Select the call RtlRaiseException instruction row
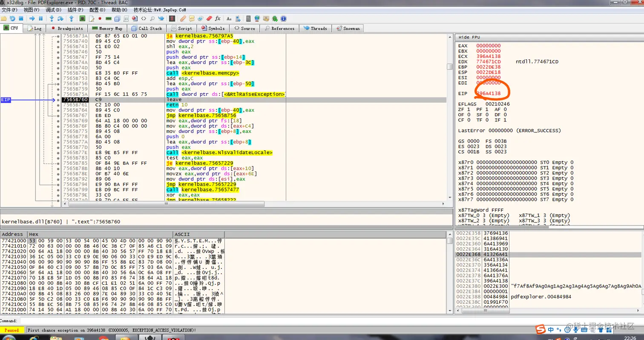The image size is (644, 340). point(254,94)
